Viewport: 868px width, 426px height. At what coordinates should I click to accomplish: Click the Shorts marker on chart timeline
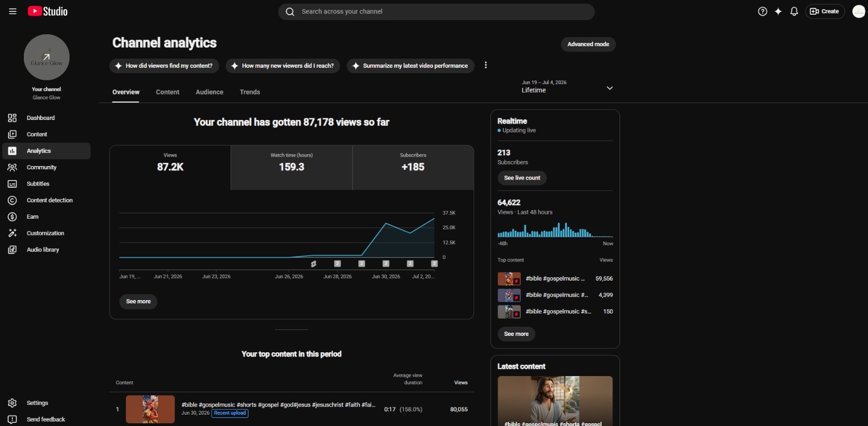pos(313,264)
